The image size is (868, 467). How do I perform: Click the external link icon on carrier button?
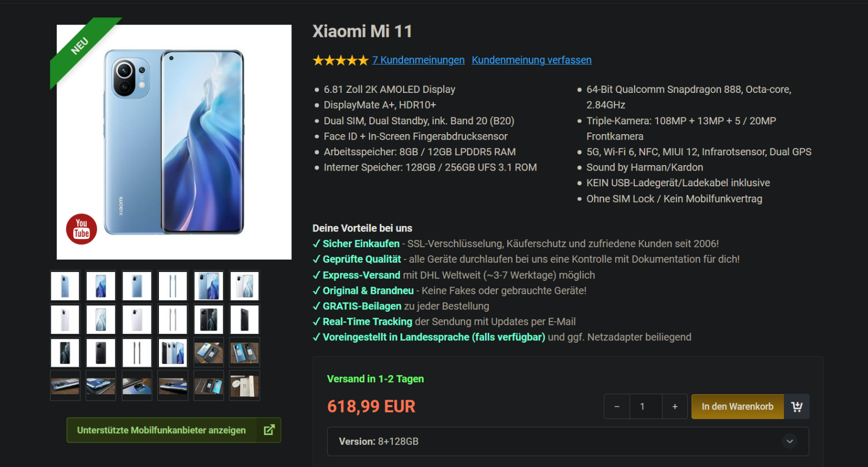click(x=269, y=430)
